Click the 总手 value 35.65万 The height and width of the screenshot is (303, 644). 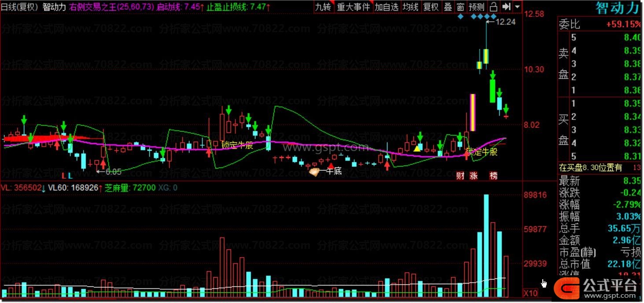624,229
